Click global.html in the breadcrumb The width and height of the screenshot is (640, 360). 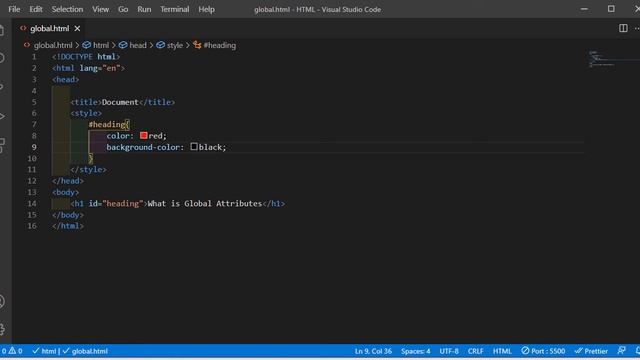tap(53, 45)
